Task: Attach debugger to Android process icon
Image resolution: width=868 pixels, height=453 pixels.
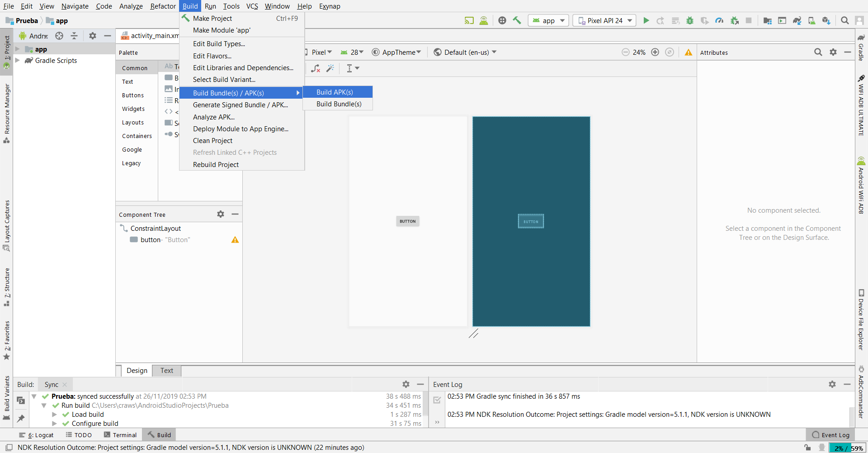Action: pyautogui.click(x=735, y=20)
